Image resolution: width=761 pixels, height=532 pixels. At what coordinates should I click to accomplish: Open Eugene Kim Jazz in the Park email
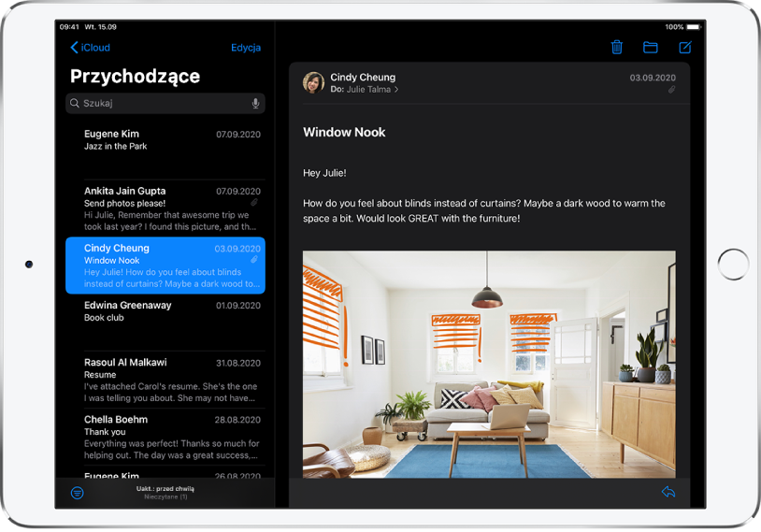pyautogui.click(x=165, y=151)
